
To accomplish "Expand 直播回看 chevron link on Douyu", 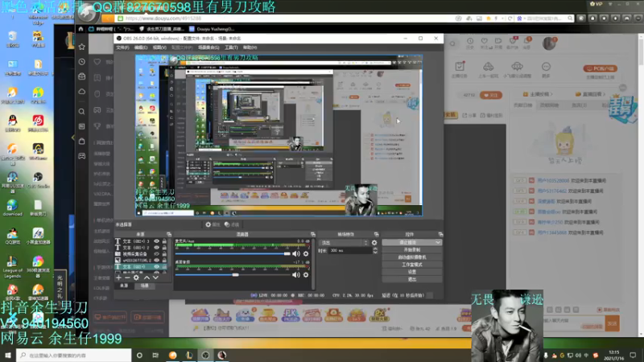I will pyautogui.click(x=591, y=94).
